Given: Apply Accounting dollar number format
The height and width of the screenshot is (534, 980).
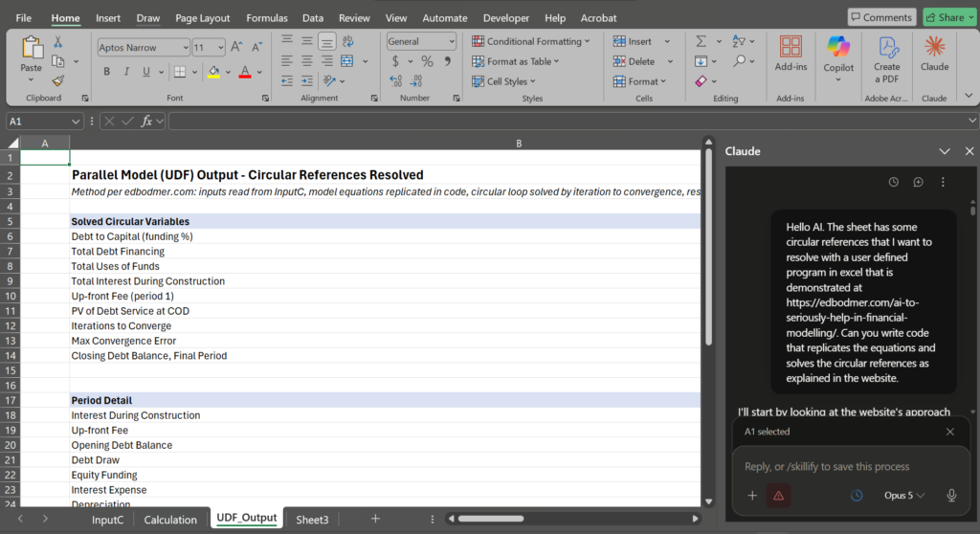Looking at the screenshot, I should click(x=395, y=61).
